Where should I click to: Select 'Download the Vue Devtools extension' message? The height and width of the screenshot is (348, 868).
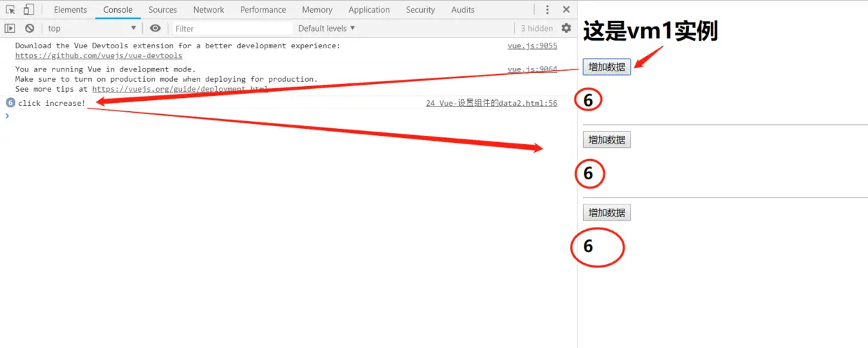[177, 46]
